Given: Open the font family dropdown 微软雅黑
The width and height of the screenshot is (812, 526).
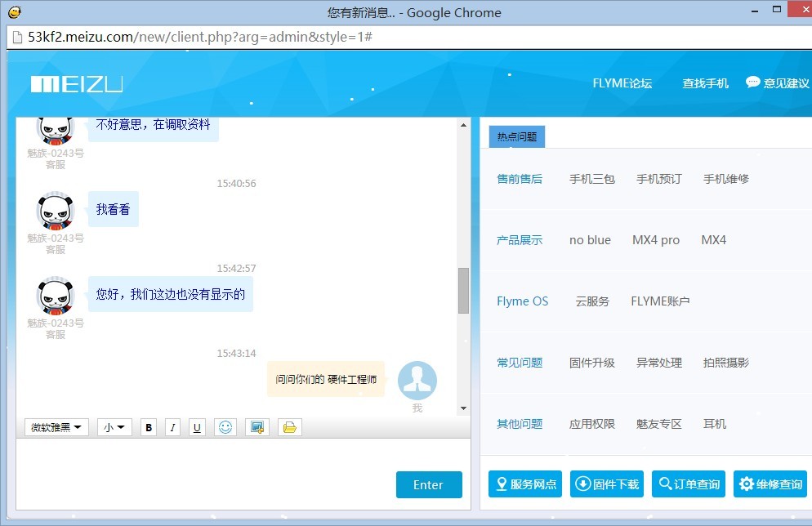Looking at the screenshot, I should (x=56, y=428).
